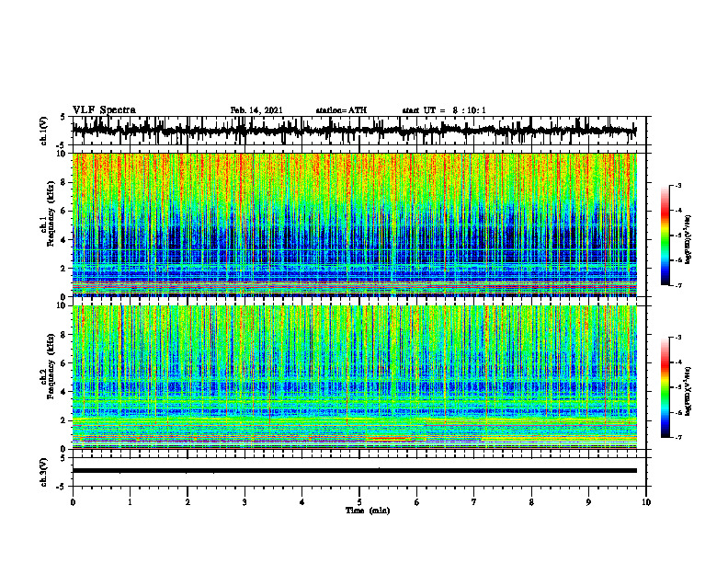728x563 pixels.
Task: Click the "8" tick on the time axis
Action: point(531,502)
